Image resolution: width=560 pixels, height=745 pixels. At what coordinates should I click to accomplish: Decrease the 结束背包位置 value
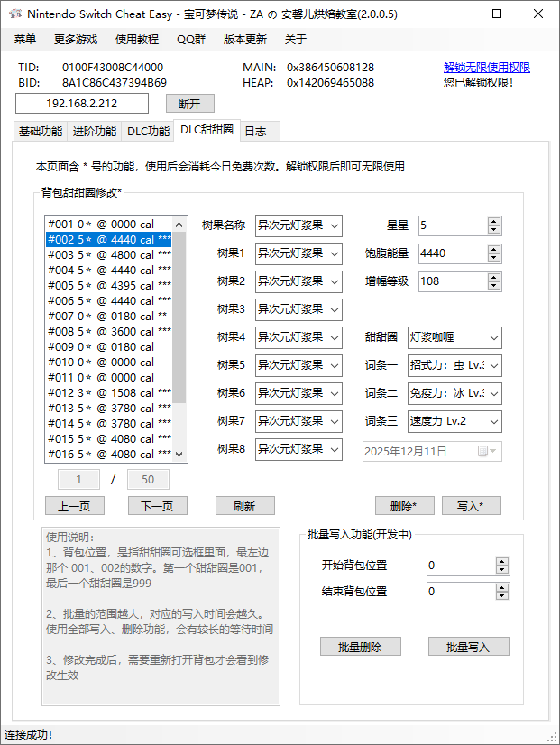coord(502,596)
